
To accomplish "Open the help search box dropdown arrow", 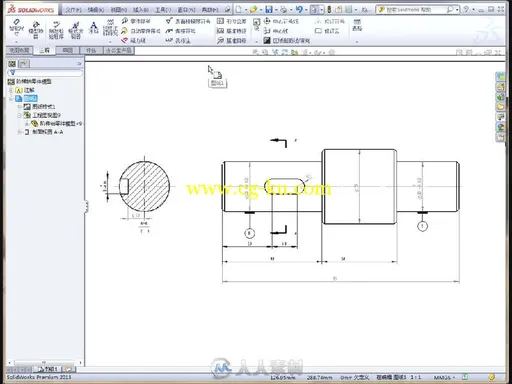I will [457, 10].
